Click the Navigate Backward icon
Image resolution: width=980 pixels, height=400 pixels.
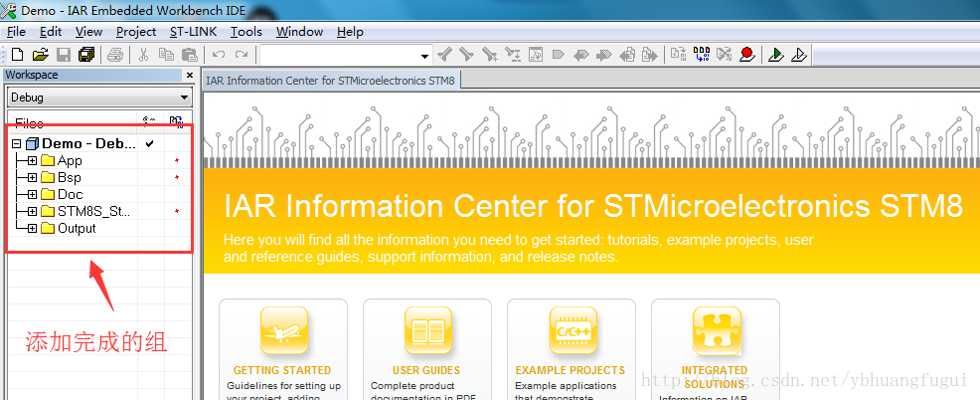click(627, 55)
